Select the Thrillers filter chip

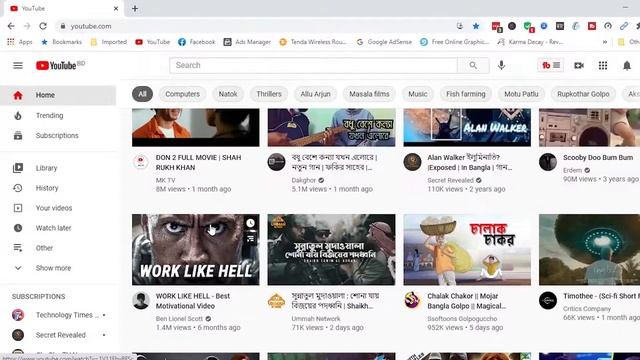(x=269, y=94)
